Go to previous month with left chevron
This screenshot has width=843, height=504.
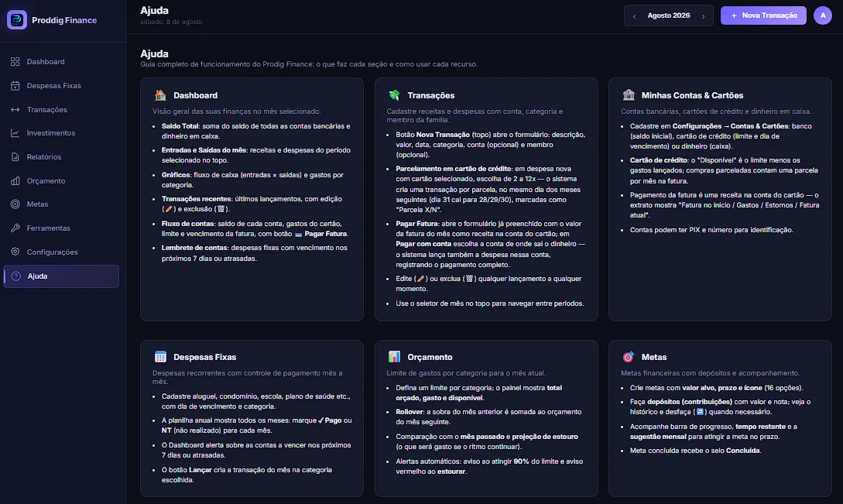(x=635, y=16)
